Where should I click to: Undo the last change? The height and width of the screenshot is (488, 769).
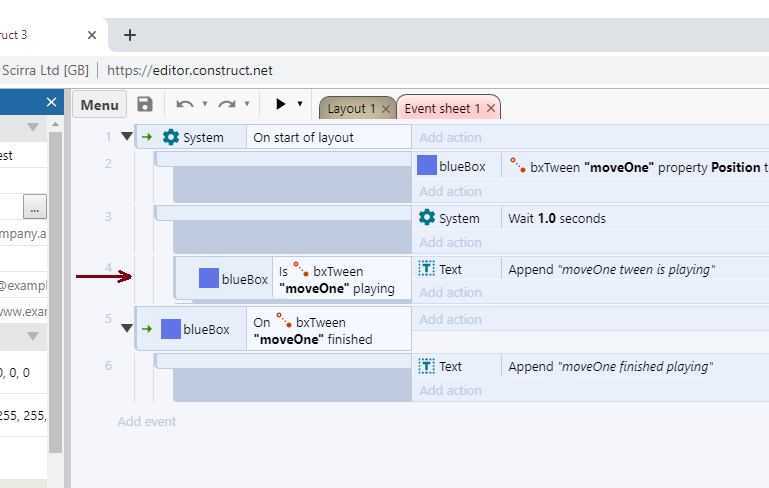[184, 104]
